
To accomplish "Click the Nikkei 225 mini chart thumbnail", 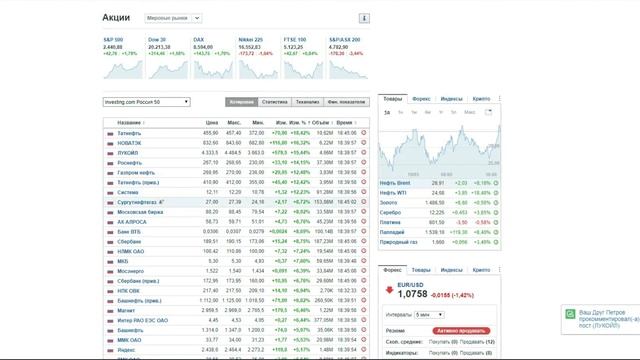I will pyautogui.click(x=258, y=69).
